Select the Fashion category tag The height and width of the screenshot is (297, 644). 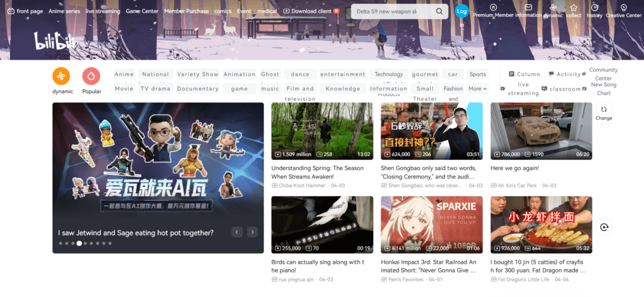pos(453,88)
